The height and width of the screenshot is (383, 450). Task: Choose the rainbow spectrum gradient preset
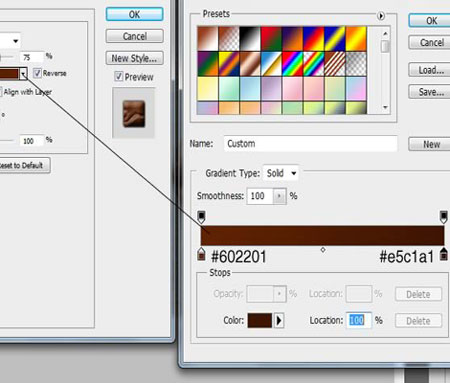[x=292, y=64]
